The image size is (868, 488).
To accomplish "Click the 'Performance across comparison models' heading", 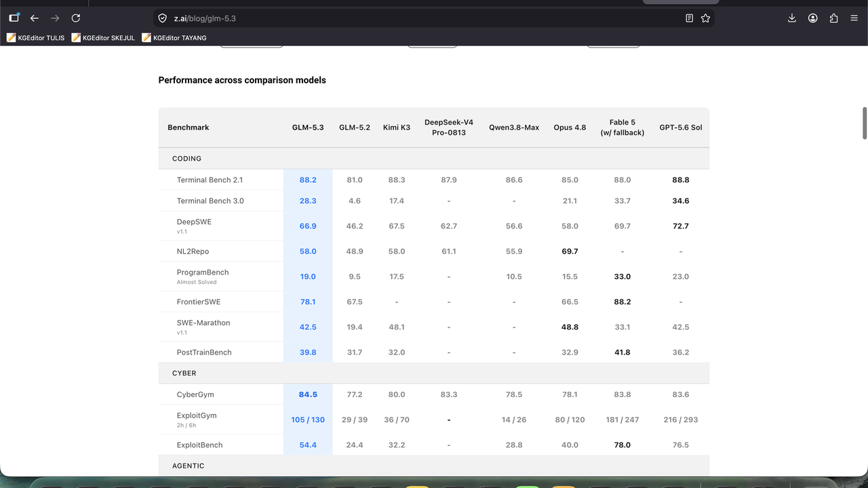I will click(242, 80).
